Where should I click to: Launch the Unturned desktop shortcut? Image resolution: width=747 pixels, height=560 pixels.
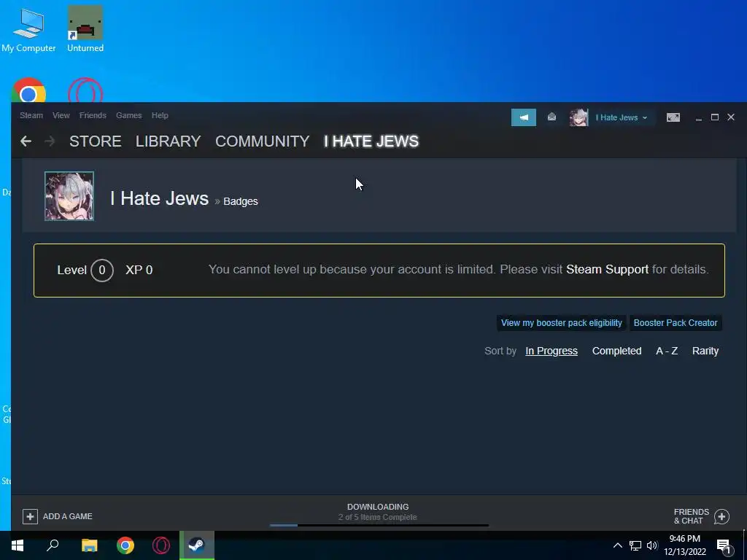(85, 28)
